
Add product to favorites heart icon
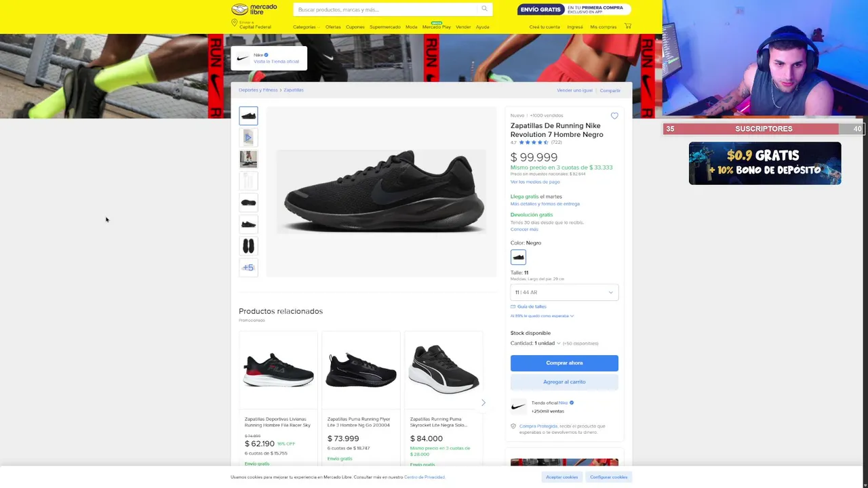click(x=614, y=116)
